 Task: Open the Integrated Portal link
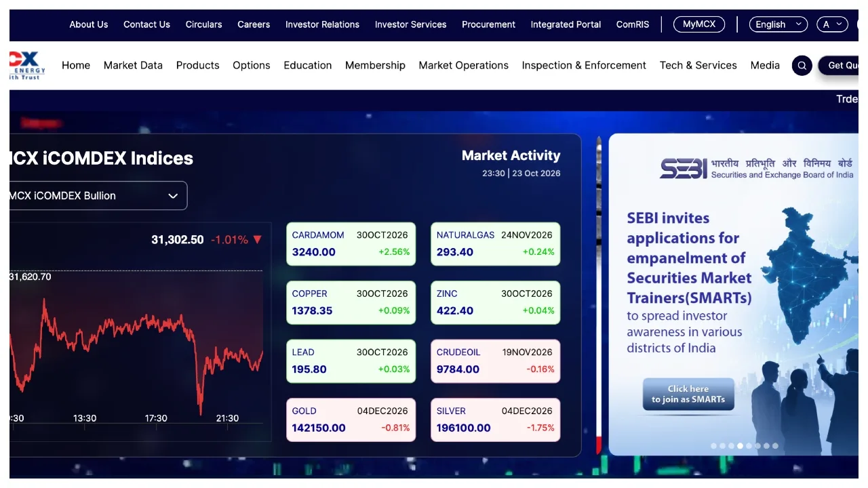[x=566, y=24]
